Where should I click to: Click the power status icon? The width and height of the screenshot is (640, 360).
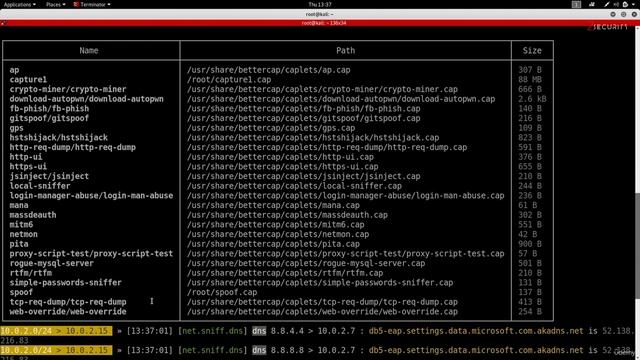point(625,4)
